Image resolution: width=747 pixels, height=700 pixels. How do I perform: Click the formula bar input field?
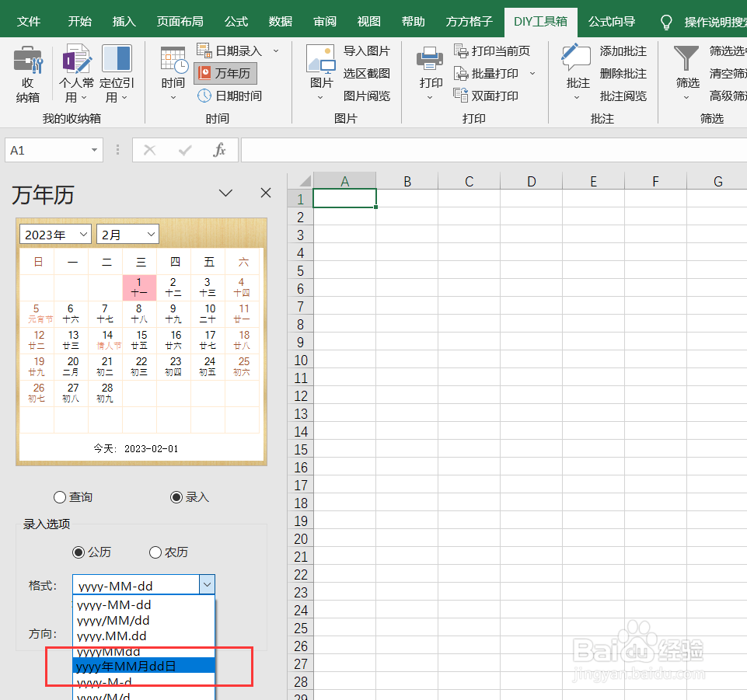point(494,150)
